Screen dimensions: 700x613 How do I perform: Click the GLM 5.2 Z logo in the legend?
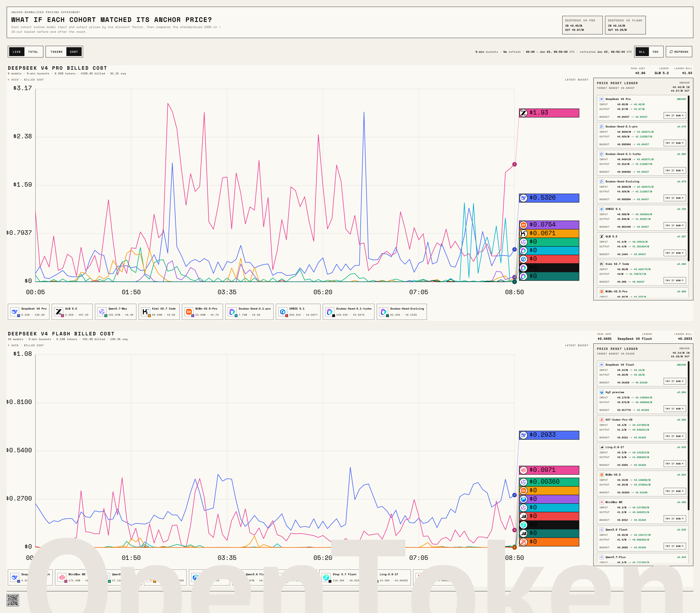[58, 312]
